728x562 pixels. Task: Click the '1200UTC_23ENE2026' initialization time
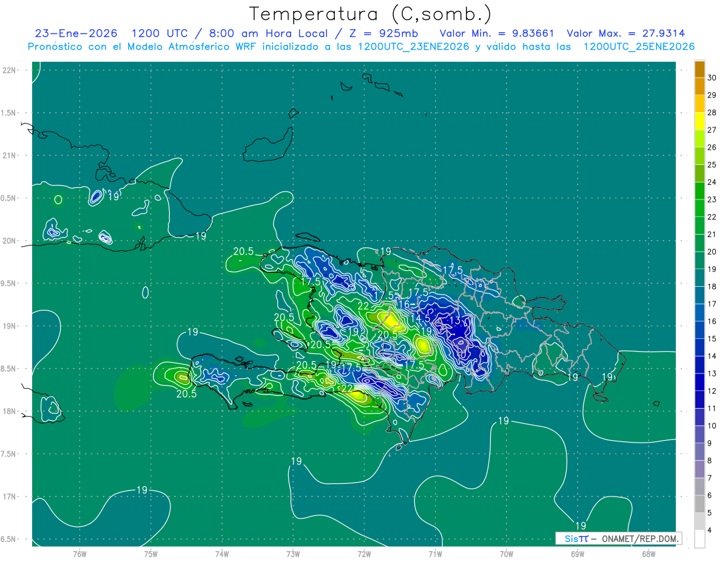(413, 47)
